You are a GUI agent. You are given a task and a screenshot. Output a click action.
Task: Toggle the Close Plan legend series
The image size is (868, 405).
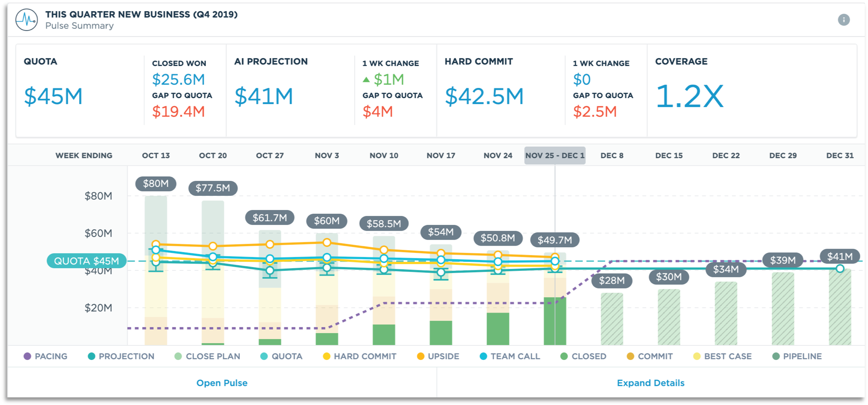click(208, 356)
